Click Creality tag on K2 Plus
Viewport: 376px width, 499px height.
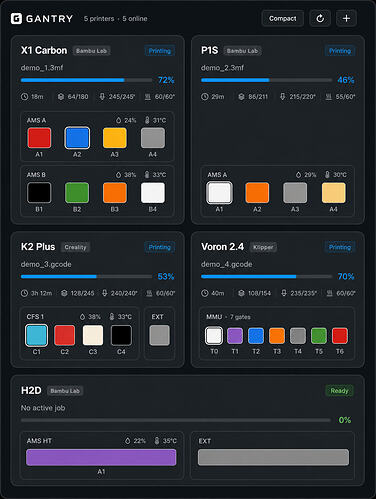pos(75,247)
